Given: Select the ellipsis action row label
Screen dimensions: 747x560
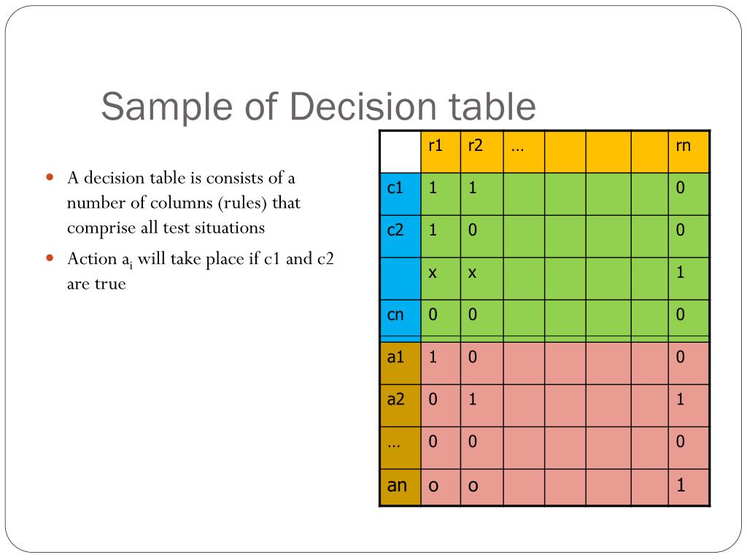Looking at the screenshot, I should tap(400, 448).
